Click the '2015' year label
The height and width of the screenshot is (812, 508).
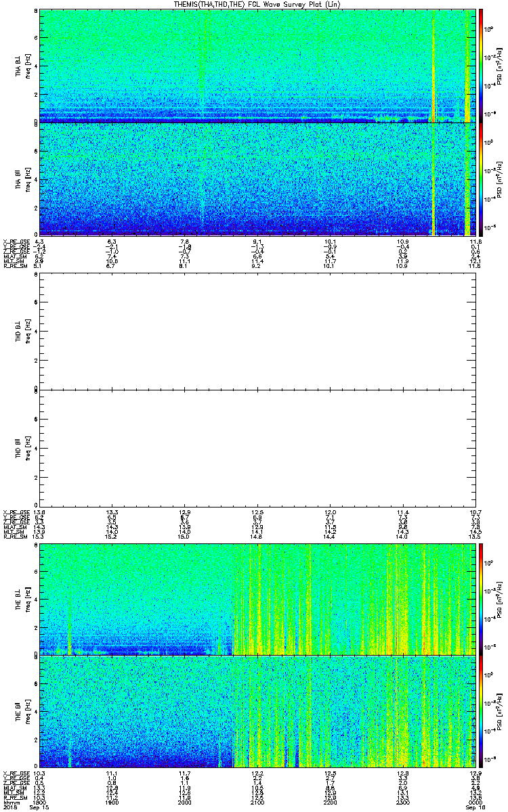(x=9, y=808)
